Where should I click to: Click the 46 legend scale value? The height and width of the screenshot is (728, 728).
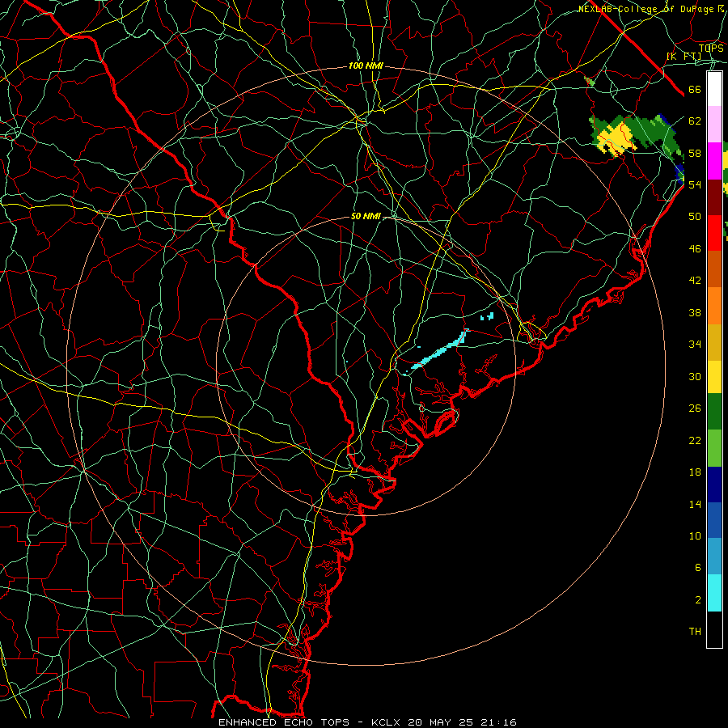[695, 249]
